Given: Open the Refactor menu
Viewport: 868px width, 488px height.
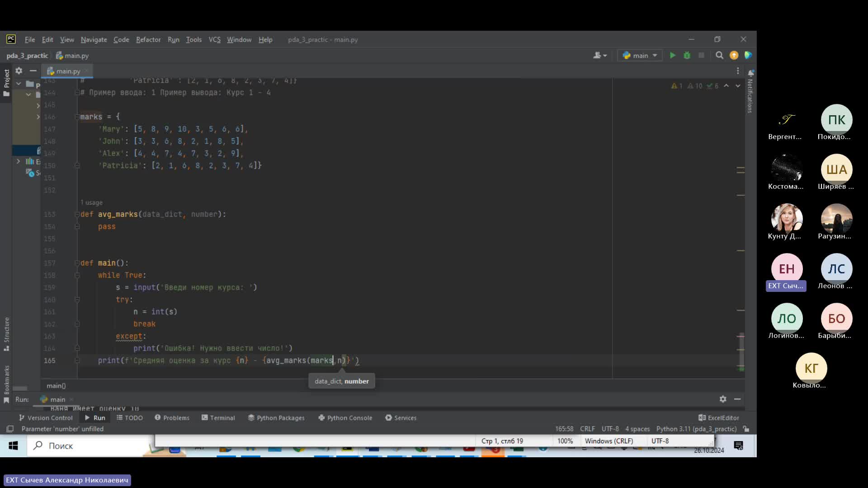Looking at the screenshot, I should pyautogui.click(x=148, y=39).
